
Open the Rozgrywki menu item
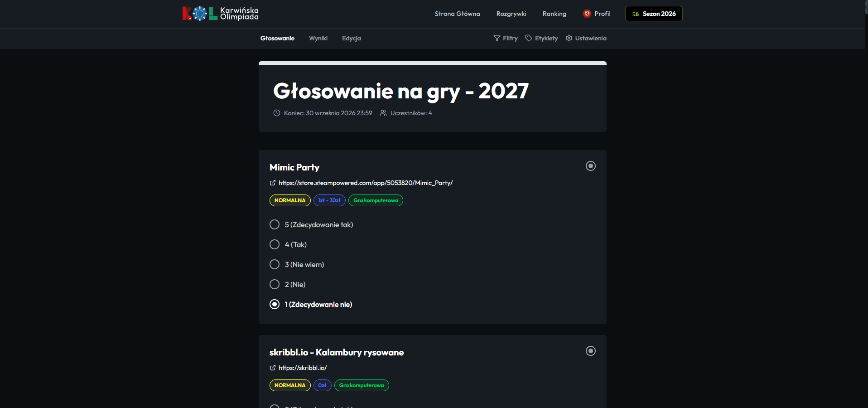tap(511, 14)
